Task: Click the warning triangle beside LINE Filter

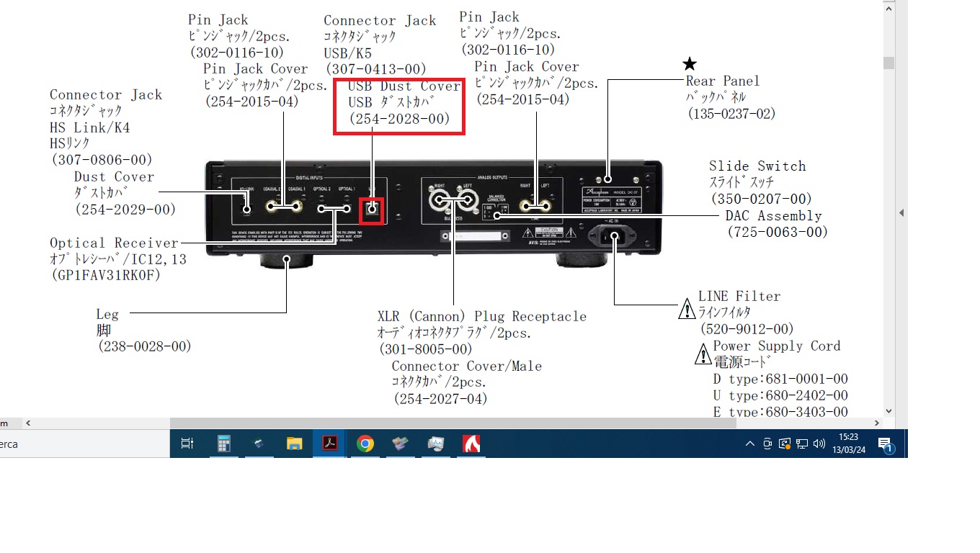Action: point(687,310)
